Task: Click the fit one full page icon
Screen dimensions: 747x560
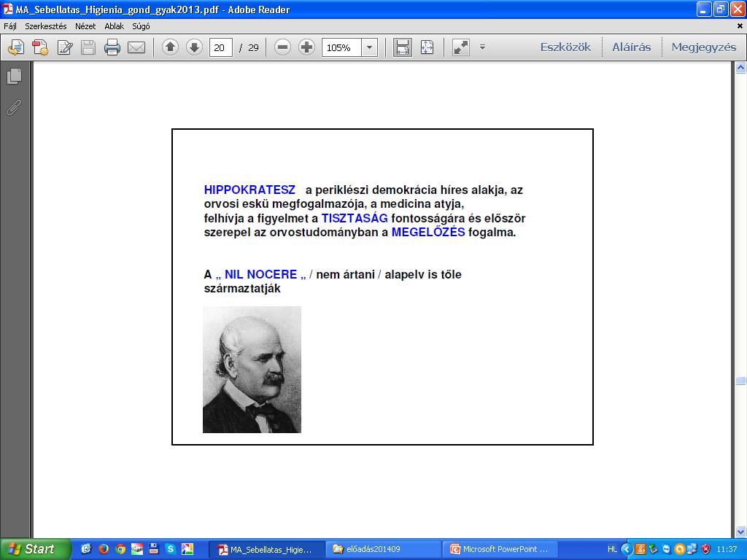Action: point(427,47)
